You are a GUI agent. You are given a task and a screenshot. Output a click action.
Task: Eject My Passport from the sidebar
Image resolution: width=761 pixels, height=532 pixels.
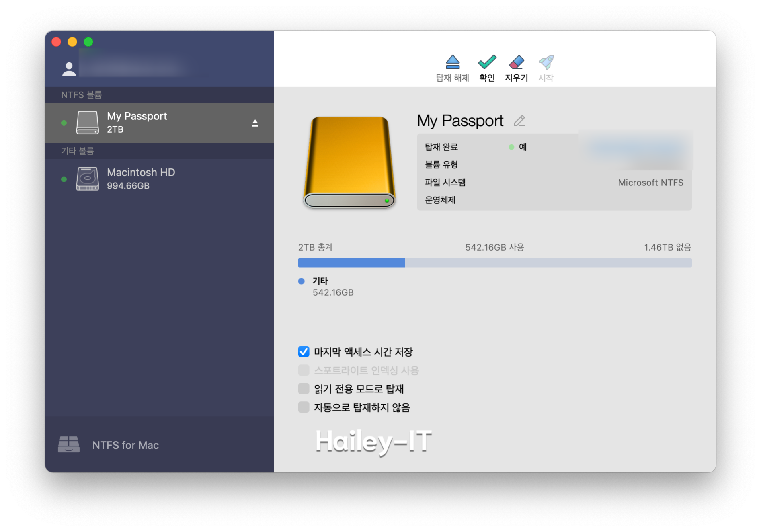255,123
